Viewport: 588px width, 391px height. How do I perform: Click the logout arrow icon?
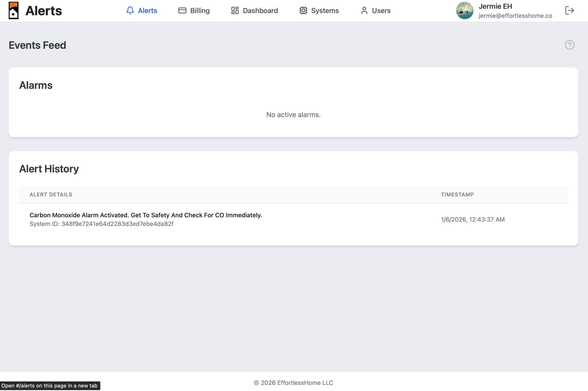(x=569, y=10)
